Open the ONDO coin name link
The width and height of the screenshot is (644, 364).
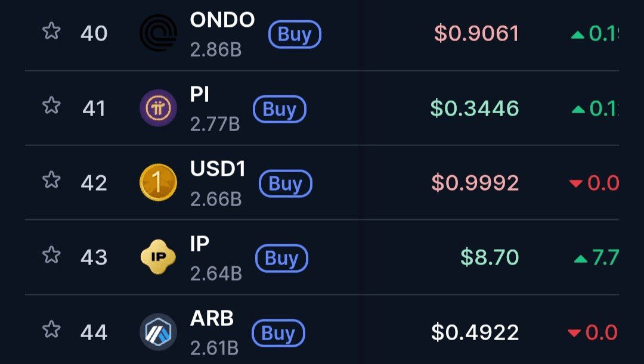[222, 20]
